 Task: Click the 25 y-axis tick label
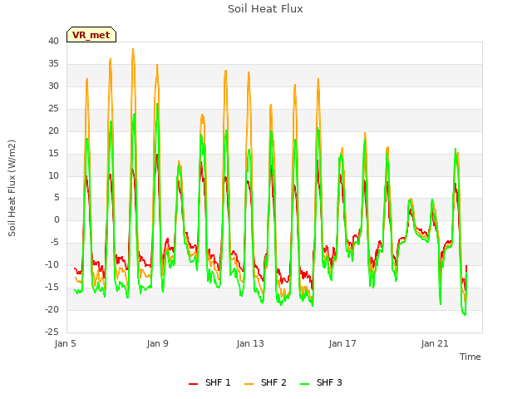pyautogui.click(x=53, y=108)
